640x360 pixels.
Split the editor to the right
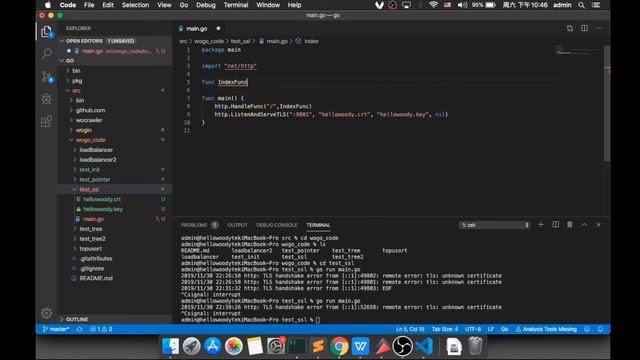point(584,28)
